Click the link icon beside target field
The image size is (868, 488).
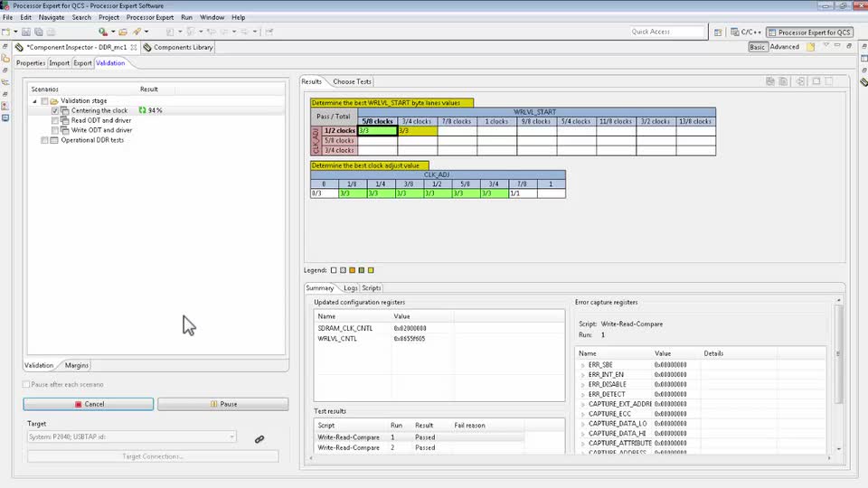[259, 438]
